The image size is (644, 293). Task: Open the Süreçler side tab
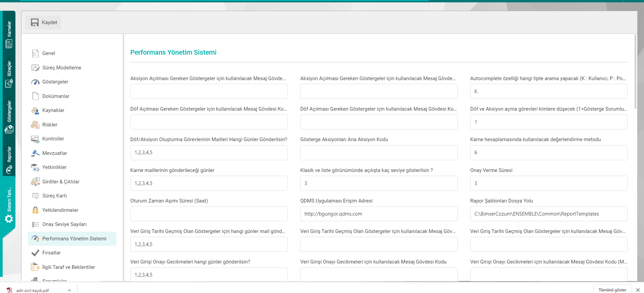point(9,74)
